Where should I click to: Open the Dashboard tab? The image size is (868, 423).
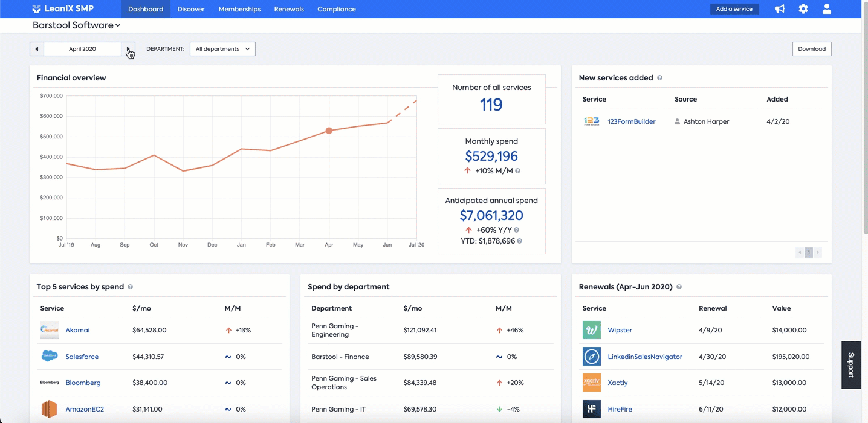[146, 9]
